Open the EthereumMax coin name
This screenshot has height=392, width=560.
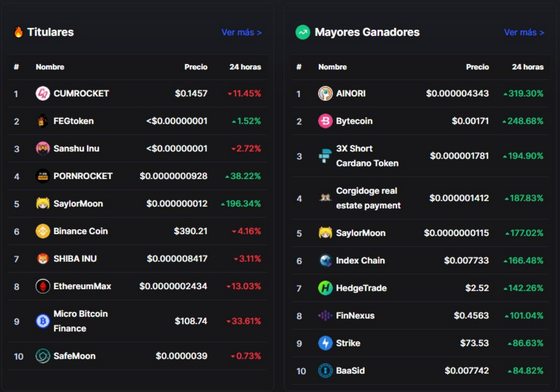click(82, 286)
